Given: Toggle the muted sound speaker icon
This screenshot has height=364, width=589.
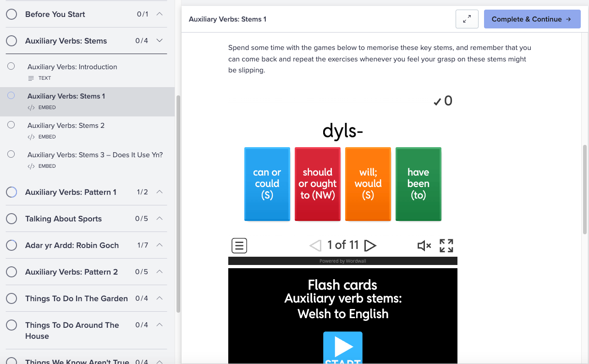Looking at the screenshot, I should tap(424, 246).
